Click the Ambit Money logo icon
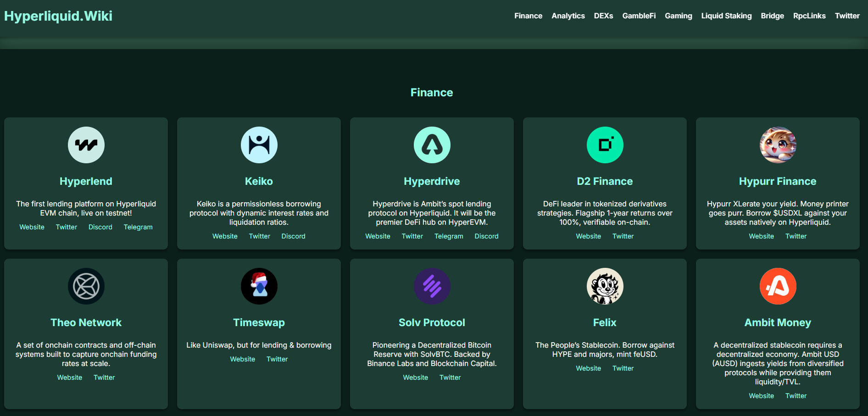Screen dimensions: 868x416 pos(778,286)
